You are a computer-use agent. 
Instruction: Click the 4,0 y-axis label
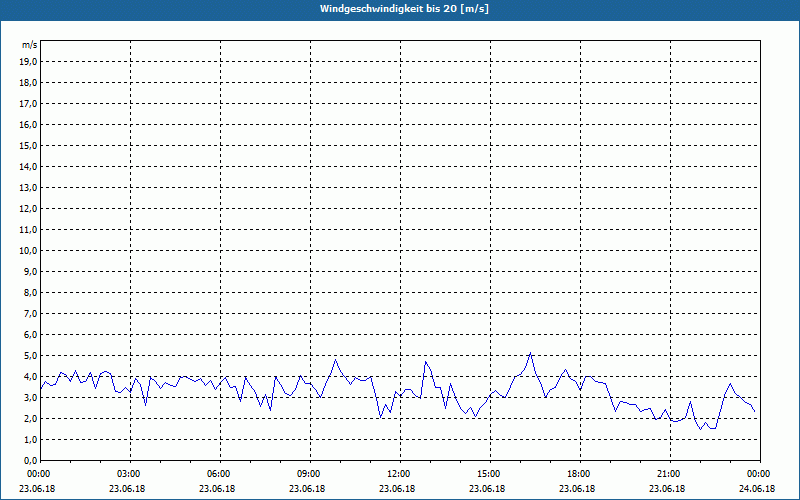(31, 377)
